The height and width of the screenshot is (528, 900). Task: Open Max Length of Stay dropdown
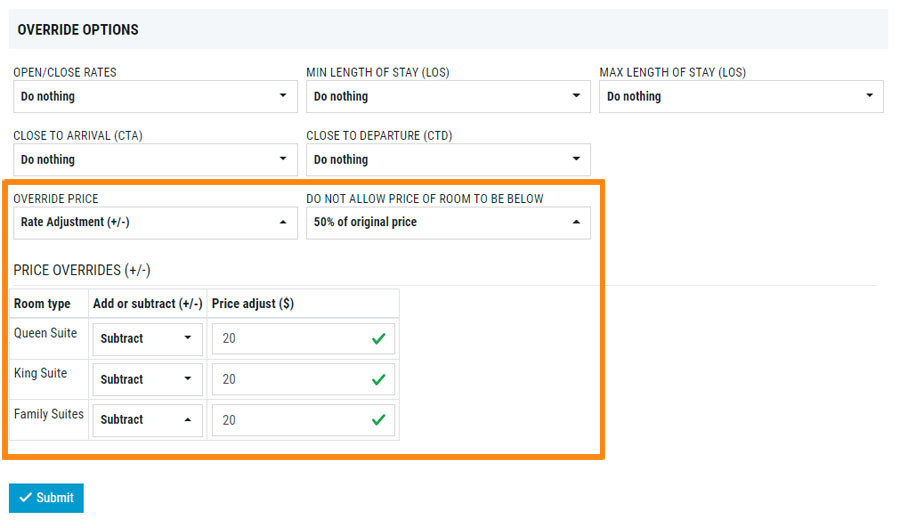[741, 97]
